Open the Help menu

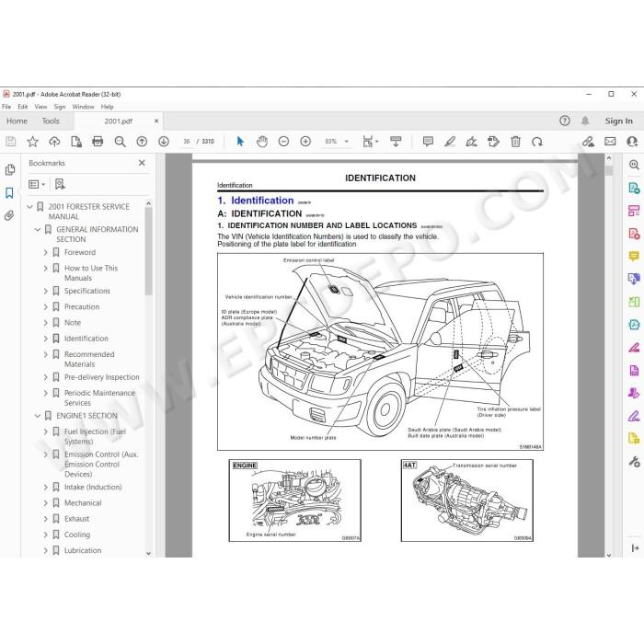[x=108, y=107]
